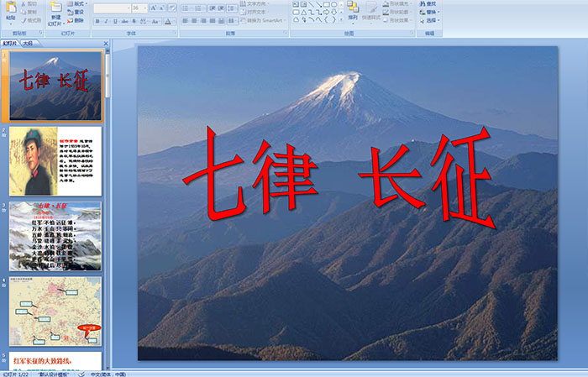Select the Text Box shape in gallery

click(296, 4)
